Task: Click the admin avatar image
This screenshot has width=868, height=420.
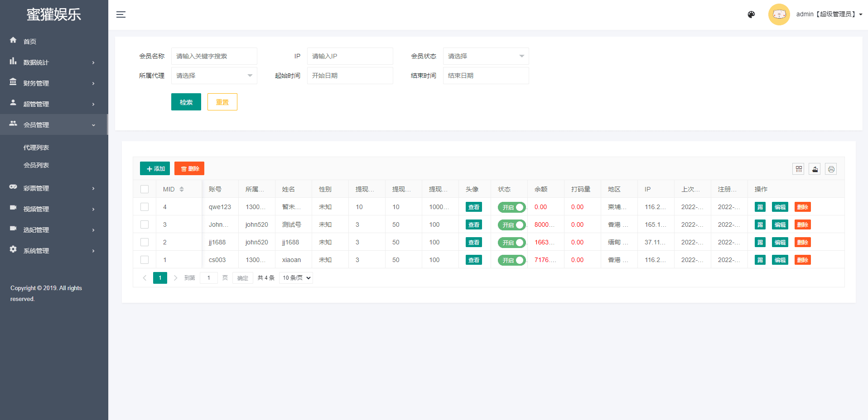Action: coord(779,14)
